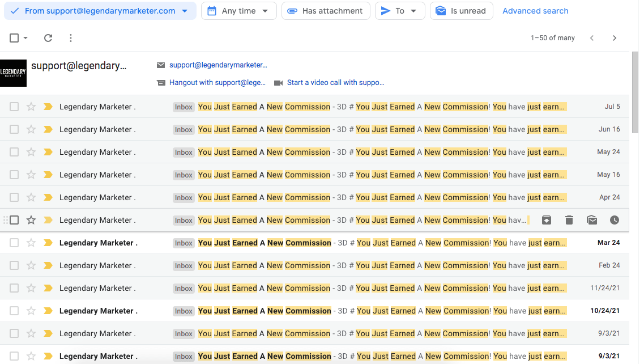Select the May 16 email checkbox
The height and width of the screenshot is (364, 644).
[x=14, y=175]
